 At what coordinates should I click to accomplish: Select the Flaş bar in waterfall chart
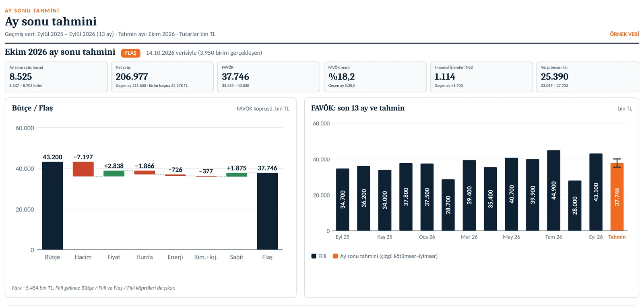click(x=267, y=212)
